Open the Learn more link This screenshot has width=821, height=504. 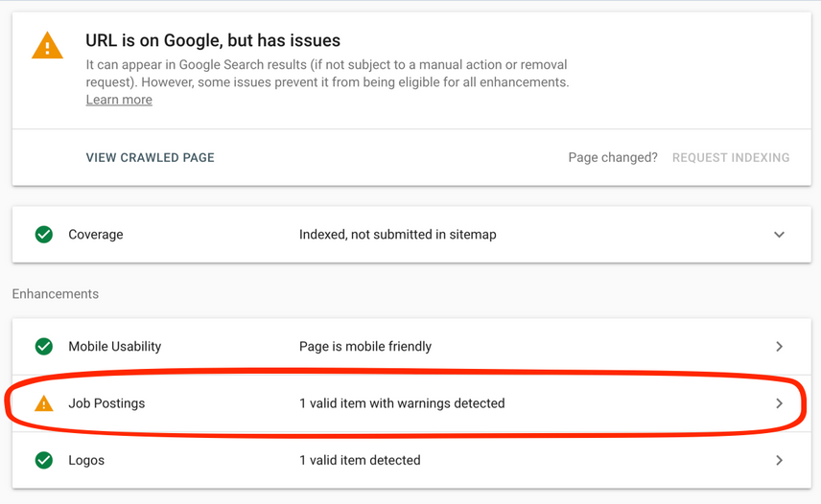(x=119, y=100)
